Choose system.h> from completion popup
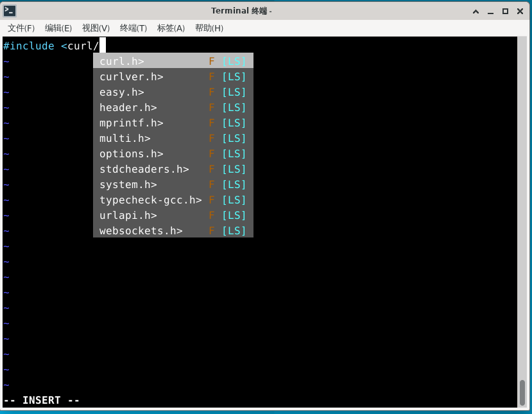Image resolution: width=532 pixels, height=414 pixels. click(173, 184)
